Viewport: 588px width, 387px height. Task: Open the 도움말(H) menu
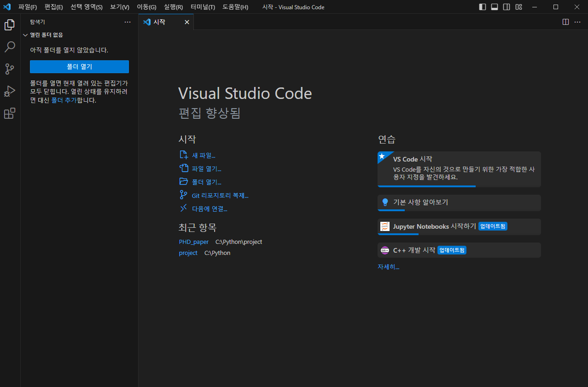point(235,7)
